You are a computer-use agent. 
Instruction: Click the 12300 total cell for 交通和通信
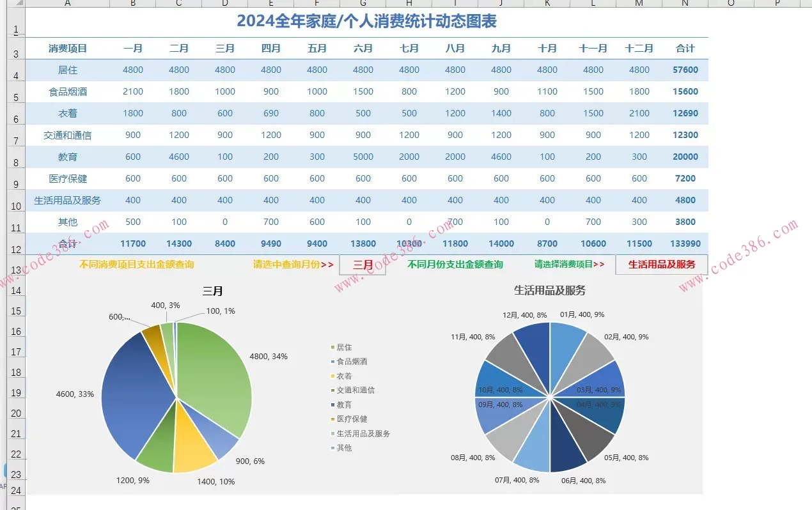coord(685,135)
